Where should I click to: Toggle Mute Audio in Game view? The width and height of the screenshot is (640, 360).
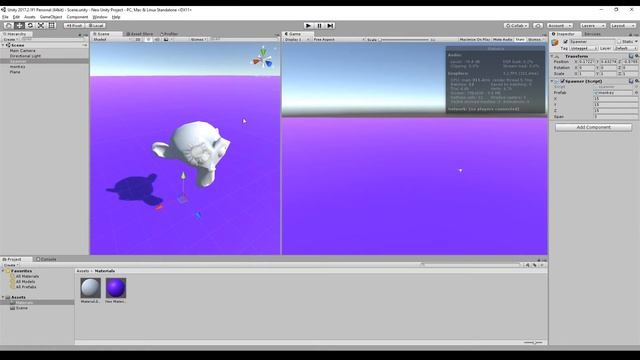[x=502, y=40]
